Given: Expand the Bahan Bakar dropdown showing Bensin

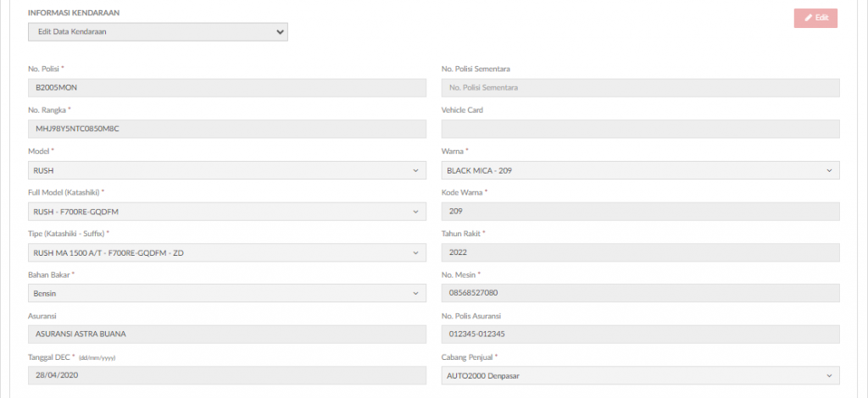Looking at the screenshot, I should [x=227, y=294].
